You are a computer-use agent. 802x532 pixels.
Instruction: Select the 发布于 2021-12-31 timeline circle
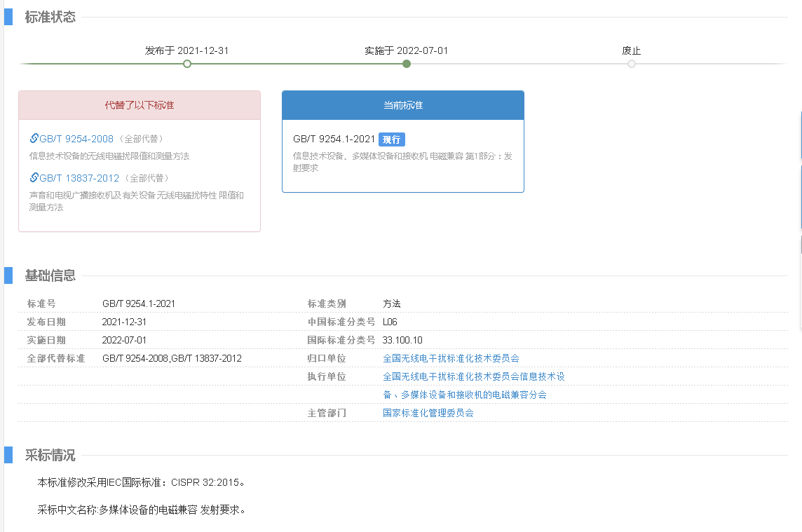(187, 64)
